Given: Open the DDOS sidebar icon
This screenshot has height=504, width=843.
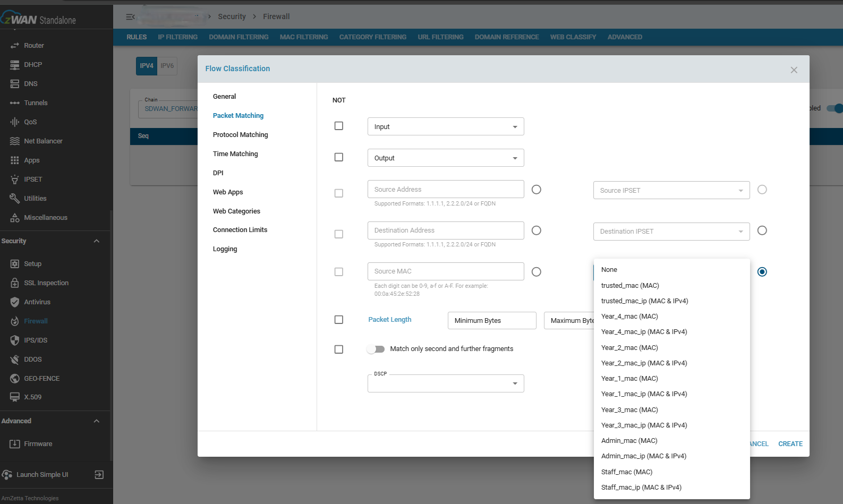Looking at the screenshot, I should pyautogui.click(x=14, y=359).
